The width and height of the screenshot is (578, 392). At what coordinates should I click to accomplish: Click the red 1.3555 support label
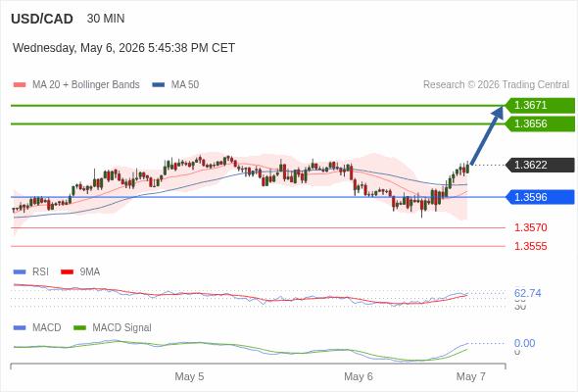530,246
